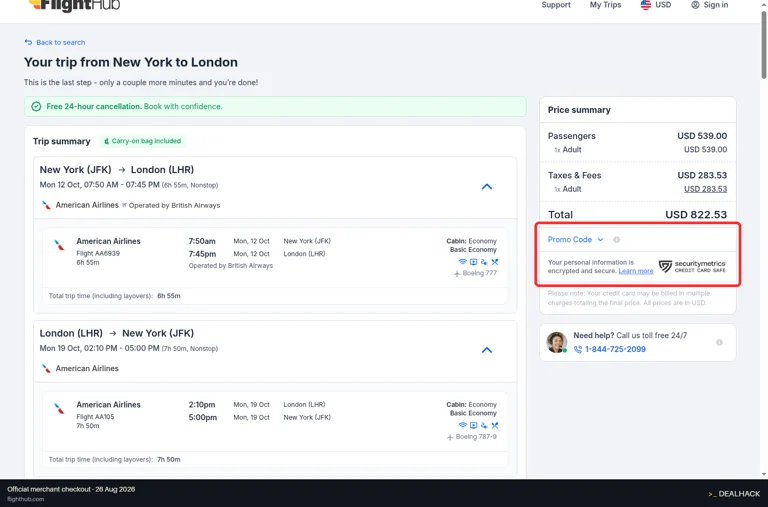This screenshot has height=507, width=768.
Task: Go Back to search
Action: point(55,42)
